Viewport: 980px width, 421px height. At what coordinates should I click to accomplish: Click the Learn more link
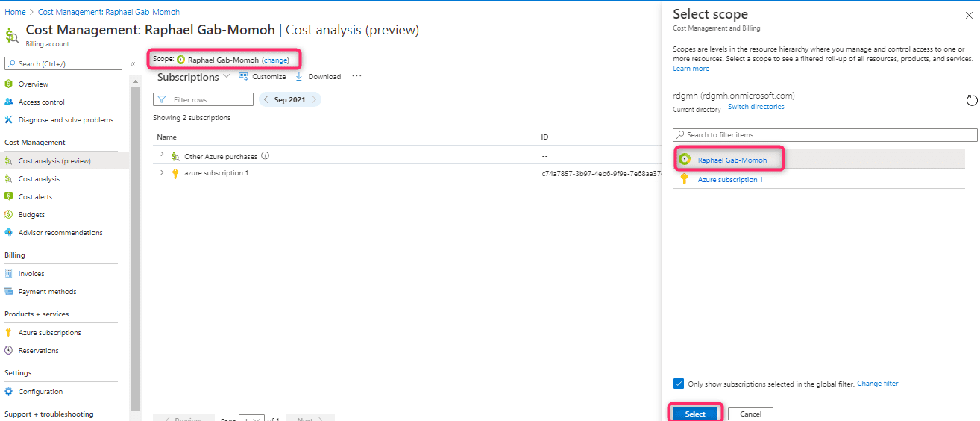(691, 69)
